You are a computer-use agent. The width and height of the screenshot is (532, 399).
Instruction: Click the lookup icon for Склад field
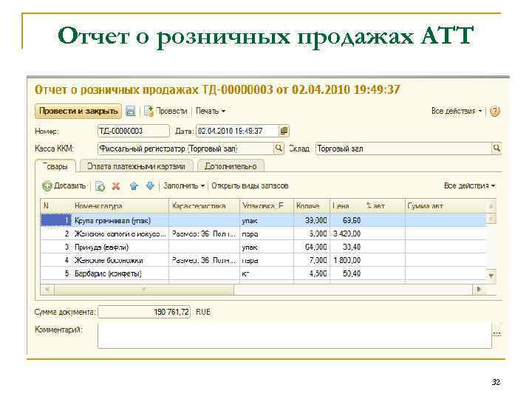point(497,149)
